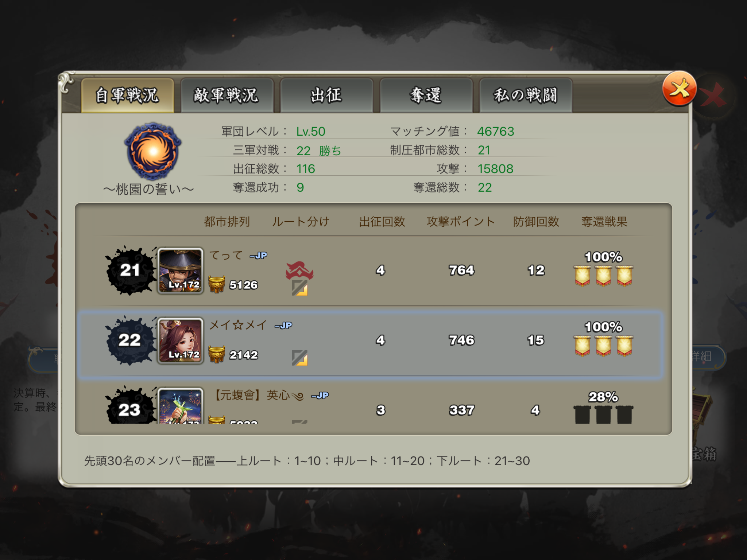Image resolution: width=747 pixels, height=560 pixels.
Task: Click the red route emblem in row 21
Action: click(299, 271)
